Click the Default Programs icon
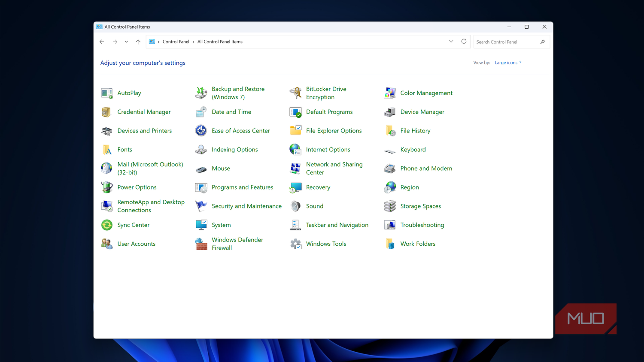This screenshot has height=362, width=644. [x=295, y=112]
